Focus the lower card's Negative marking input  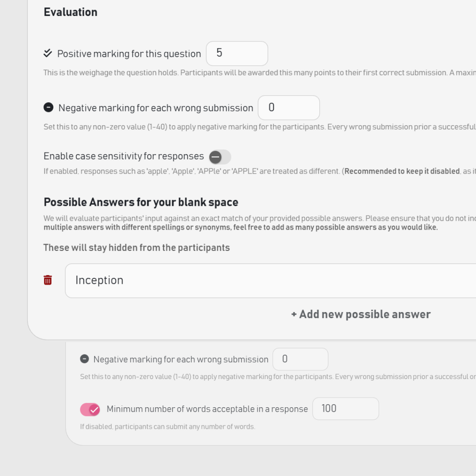pyautogui.click(x=300, y=359)
